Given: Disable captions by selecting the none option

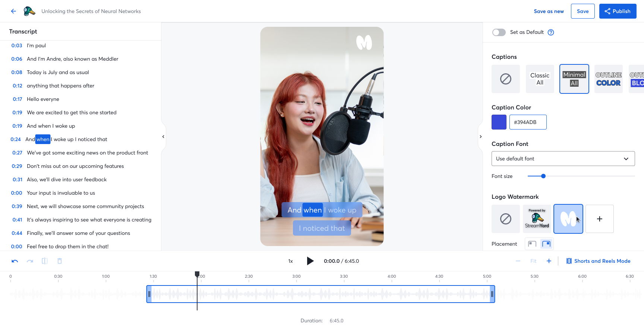Looking at the screenshot, I should click(x=505, y=79).
